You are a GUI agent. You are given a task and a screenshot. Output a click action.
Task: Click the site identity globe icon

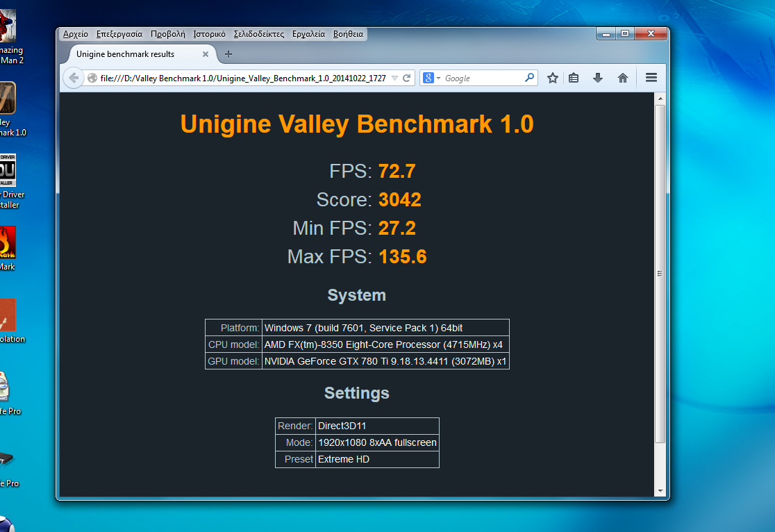(x=92, y=78)
